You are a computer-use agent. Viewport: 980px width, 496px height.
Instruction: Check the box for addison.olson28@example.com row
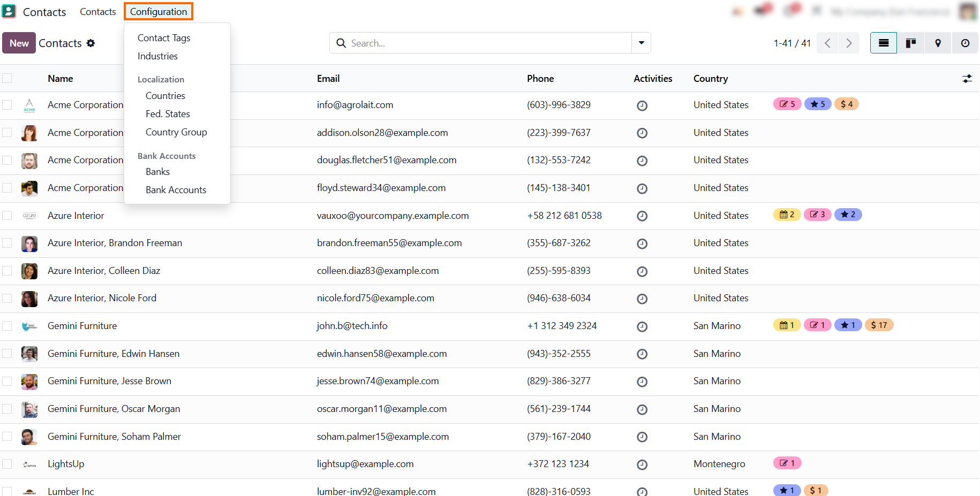pyautogui.click(x=7, y=133)
